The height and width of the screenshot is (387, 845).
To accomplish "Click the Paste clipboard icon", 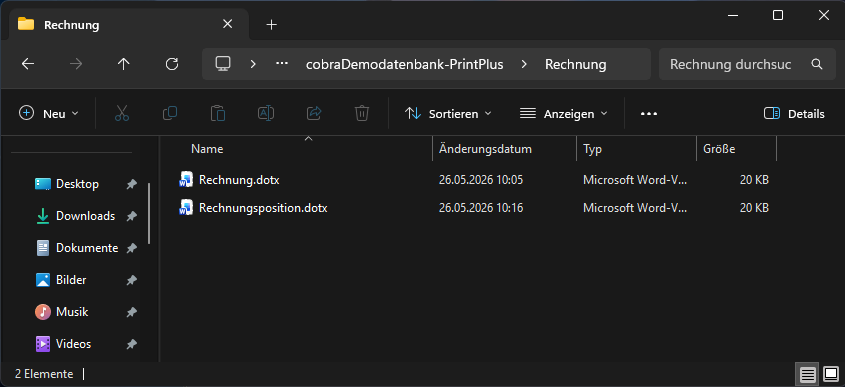I will [x=218, y=113].
